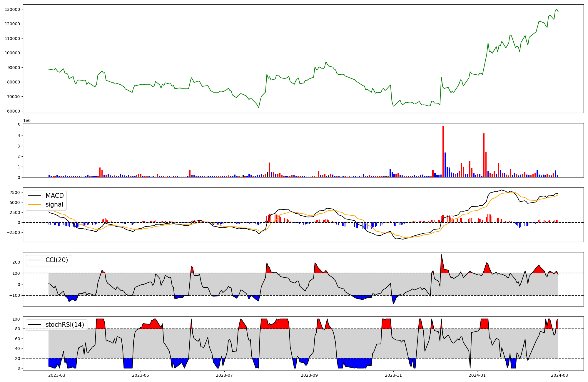Screen dimensions: 588x382
Task: Click the tallest blue volume bar
Action: pos(445,165)
